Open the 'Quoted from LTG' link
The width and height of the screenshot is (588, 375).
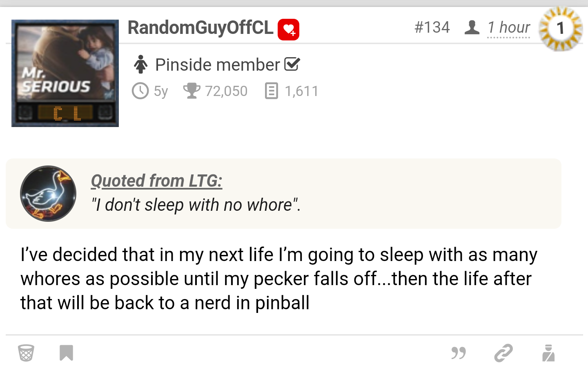(x=156, y=181)
